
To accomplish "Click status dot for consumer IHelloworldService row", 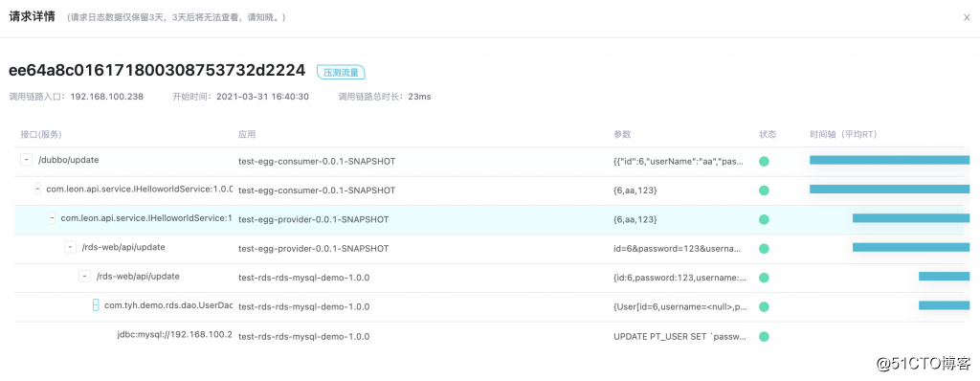I will click(764, 190).
